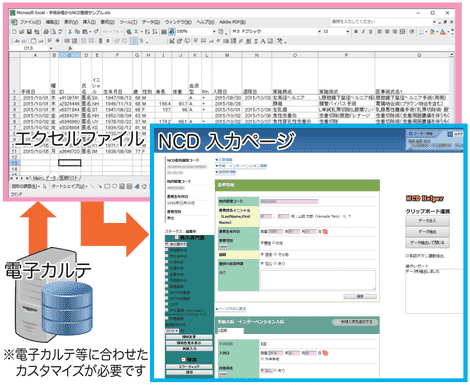Open the calendar icon beside admission date
Image resolution: width=470 pixels, height=385 pixels.
click(325, 353)
